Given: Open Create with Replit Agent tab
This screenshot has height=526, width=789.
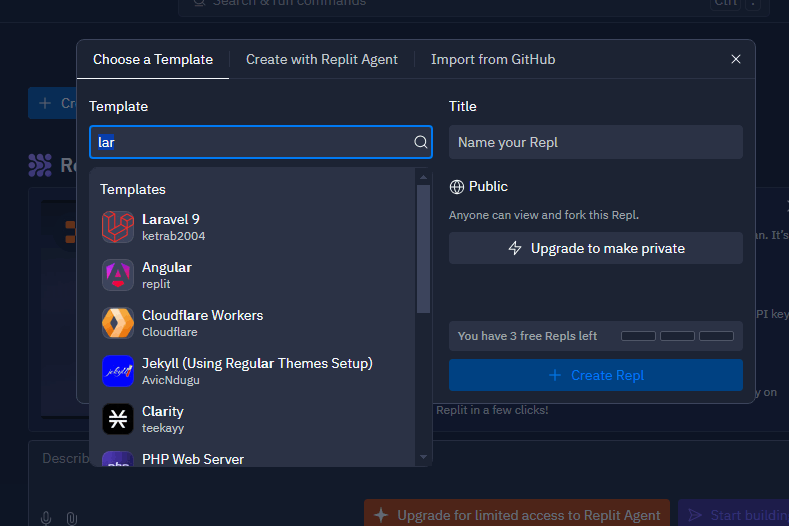Looking at the screenshot, I should 322,59.
